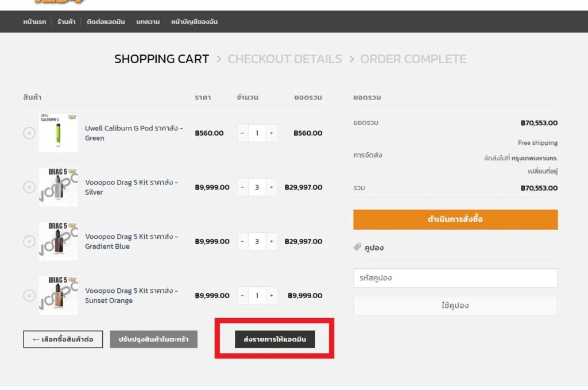Open the หน้าแรก menu item
This screenshot has width=588, height=390.
pyautogui.click(x=34, y=22)
